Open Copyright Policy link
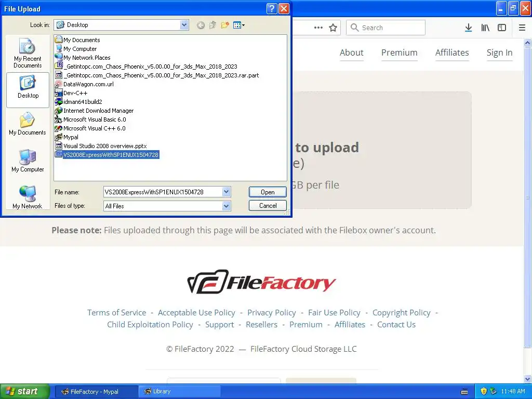This screenshot has width=532, height=399. pos(402,312)
